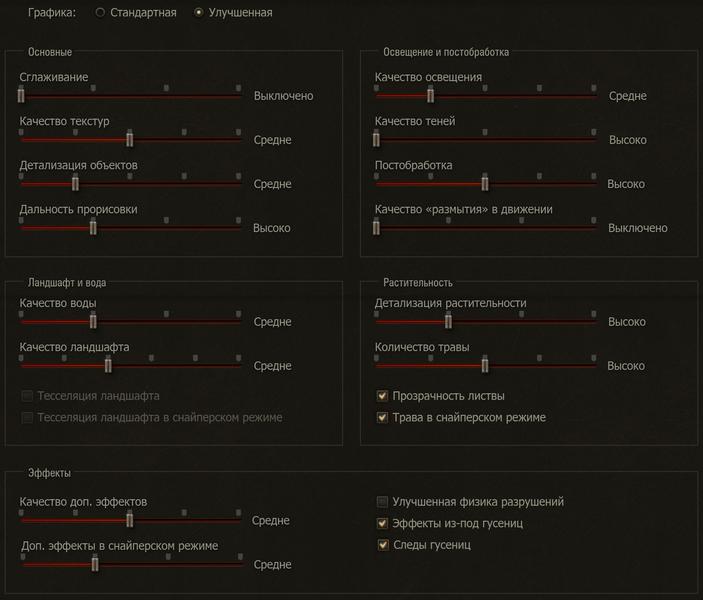Image resolution: width=703 pixels, height=600 pixels.
Task: Toggle the Прозрачность листвы checkbox
Action: point(382,396)
